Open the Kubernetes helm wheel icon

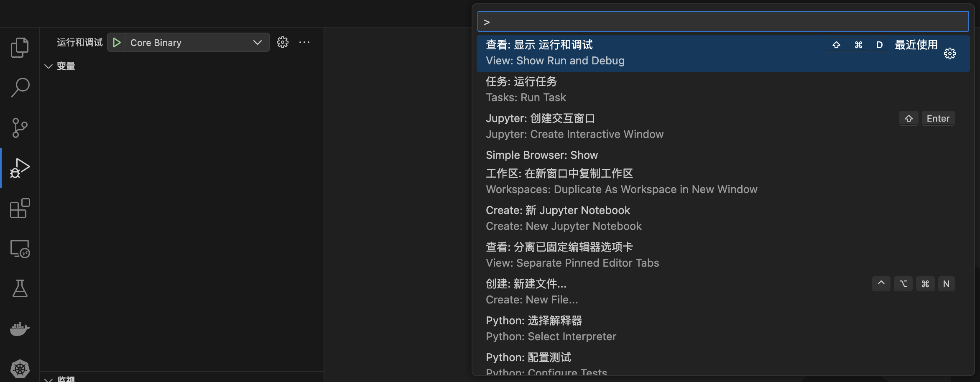(20, 369)
